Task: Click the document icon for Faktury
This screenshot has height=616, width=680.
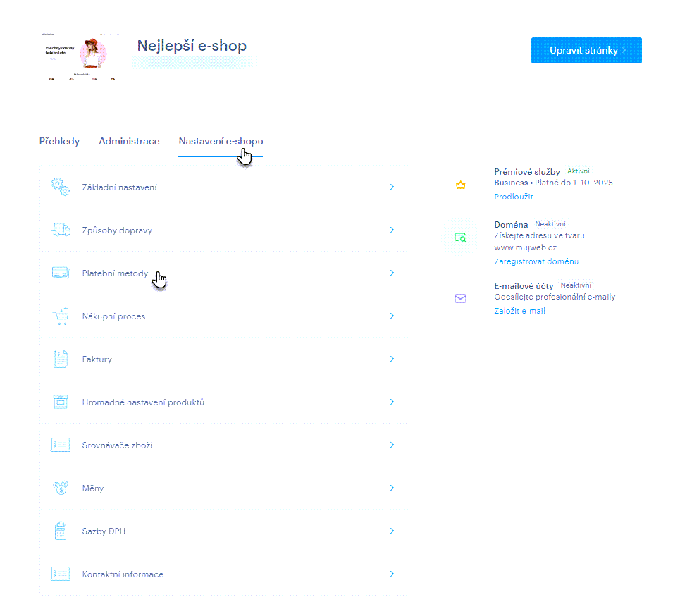Action: pyautogui.click(x=61, y=359)
